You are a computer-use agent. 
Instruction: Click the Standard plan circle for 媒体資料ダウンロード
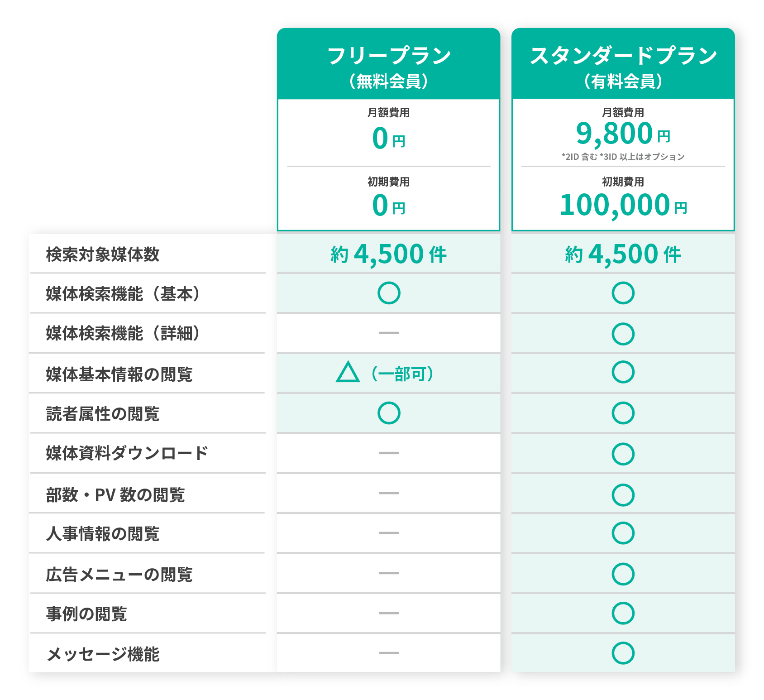coord(623,454)
